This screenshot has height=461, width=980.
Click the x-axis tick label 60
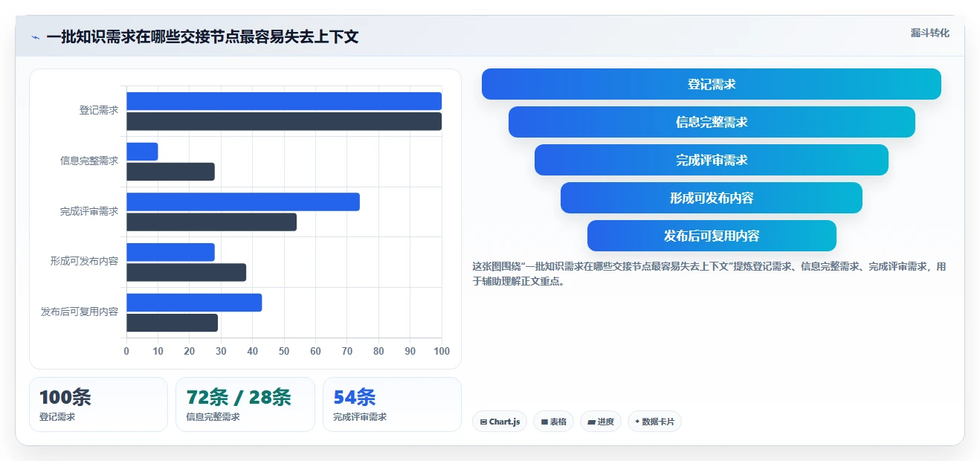315,351
